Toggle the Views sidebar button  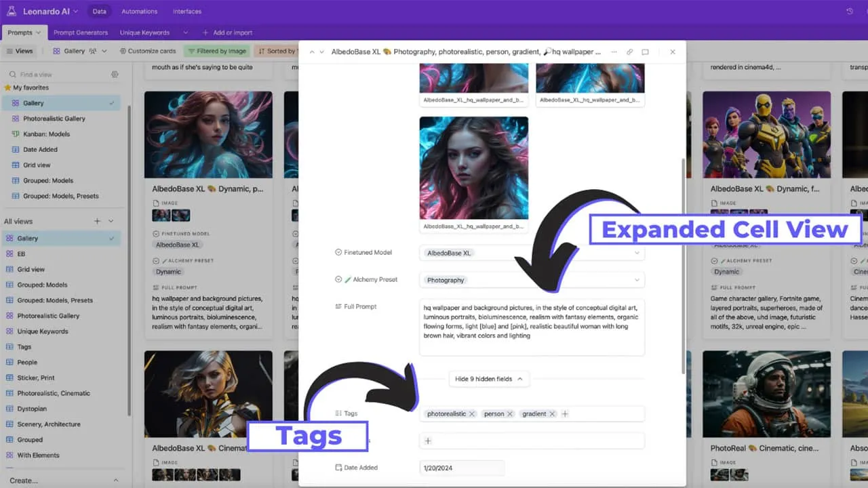coord(19,51)
